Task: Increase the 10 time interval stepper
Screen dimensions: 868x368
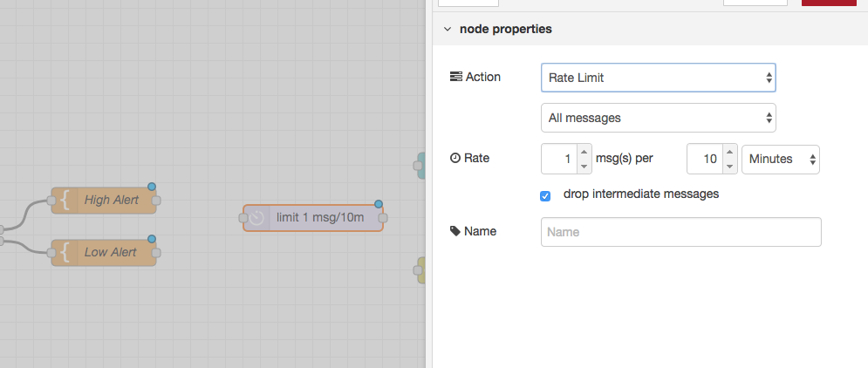Action: [730, 153]
